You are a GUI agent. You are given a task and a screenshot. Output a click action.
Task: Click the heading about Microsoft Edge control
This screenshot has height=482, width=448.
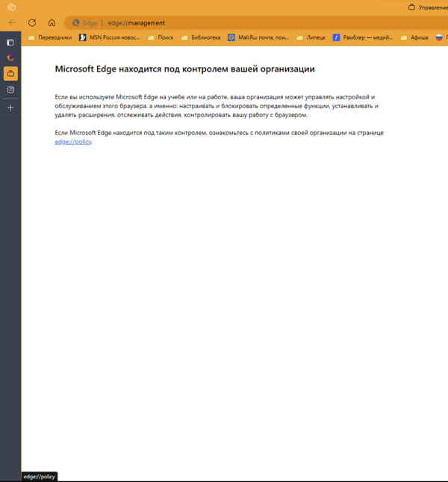(x=184, y=69)
